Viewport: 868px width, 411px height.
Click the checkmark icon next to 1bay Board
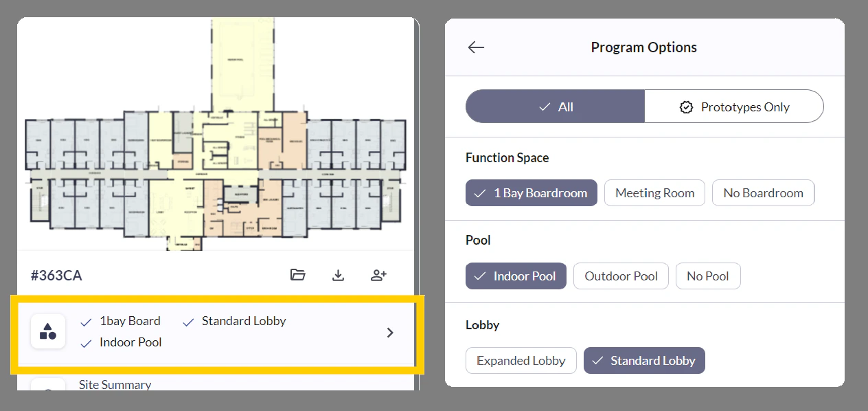[86, 321]
